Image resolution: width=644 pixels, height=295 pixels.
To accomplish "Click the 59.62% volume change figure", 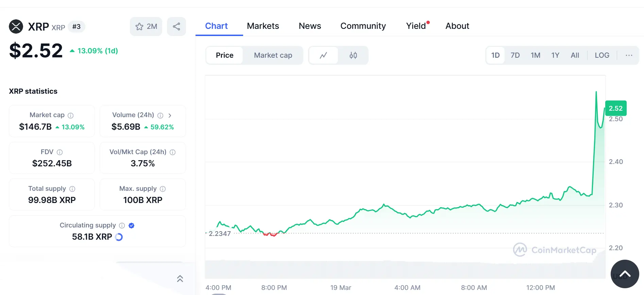I will [159, 127].
